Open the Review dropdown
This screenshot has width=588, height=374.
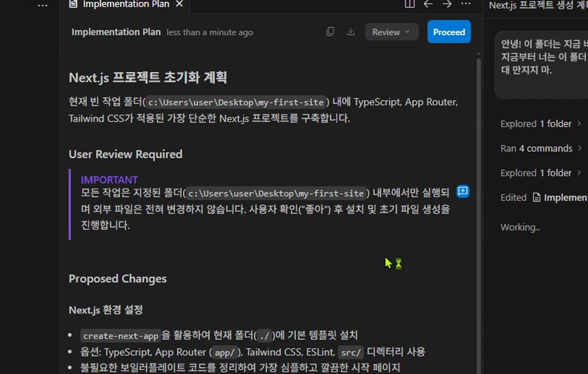[x=391, y=32]
